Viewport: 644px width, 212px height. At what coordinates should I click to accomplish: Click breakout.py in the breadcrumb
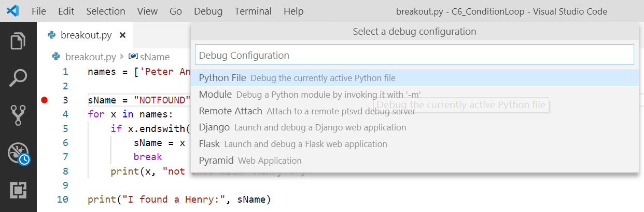90,57
